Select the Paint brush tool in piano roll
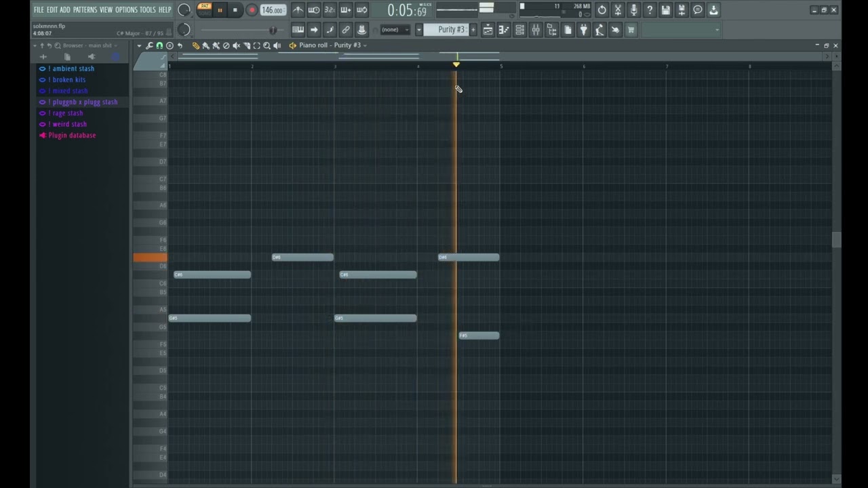The image size is (868, 488). tap(205, 45)
